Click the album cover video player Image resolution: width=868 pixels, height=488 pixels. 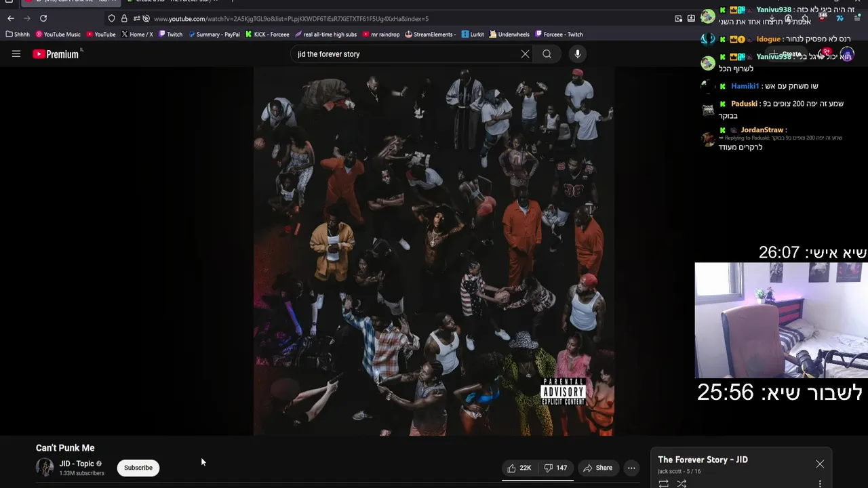point(434,251)
